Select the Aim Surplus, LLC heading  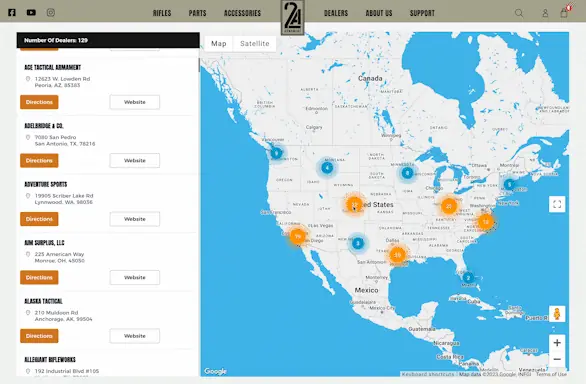pyautogui.click(x=44, y=243)
